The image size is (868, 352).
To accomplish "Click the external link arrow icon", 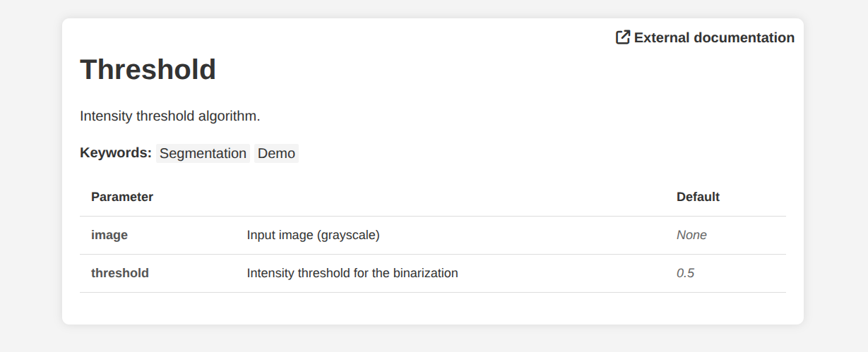I will point(623,37).
